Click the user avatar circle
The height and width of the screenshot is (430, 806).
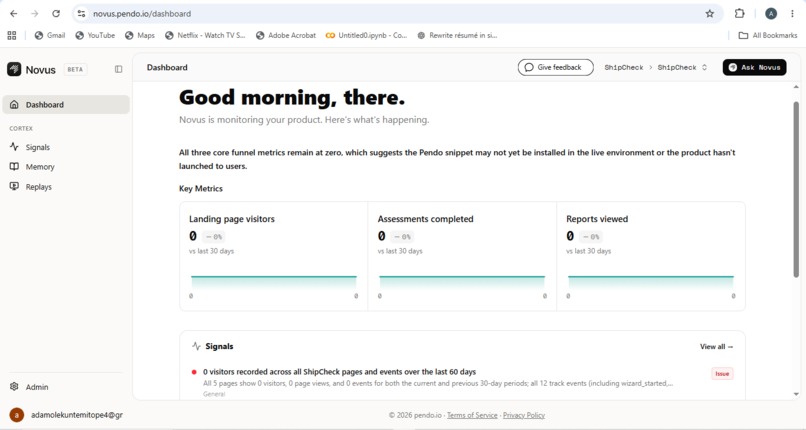17,415
